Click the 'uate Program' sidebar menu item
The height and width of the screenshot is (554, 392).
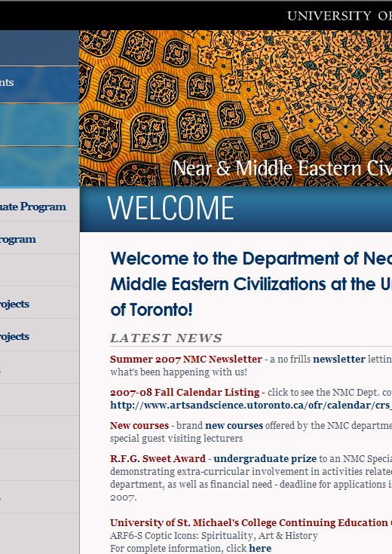click(x=33, y=207)
